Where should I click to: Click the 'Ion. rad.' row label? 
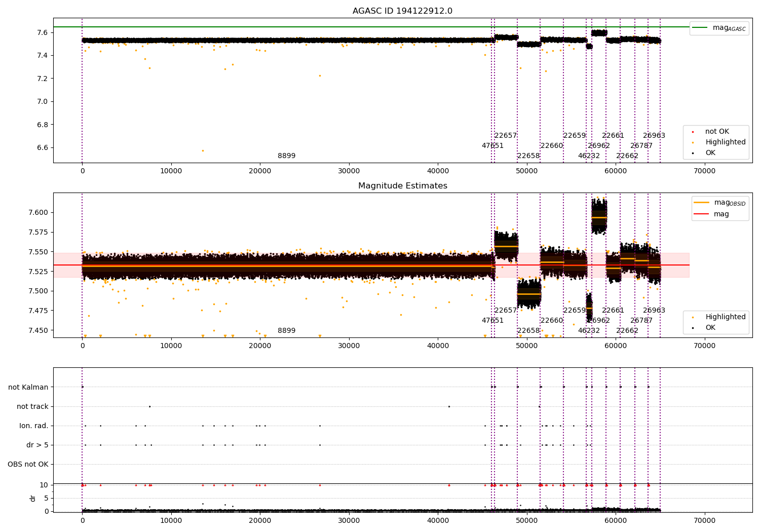click(34, 426)
